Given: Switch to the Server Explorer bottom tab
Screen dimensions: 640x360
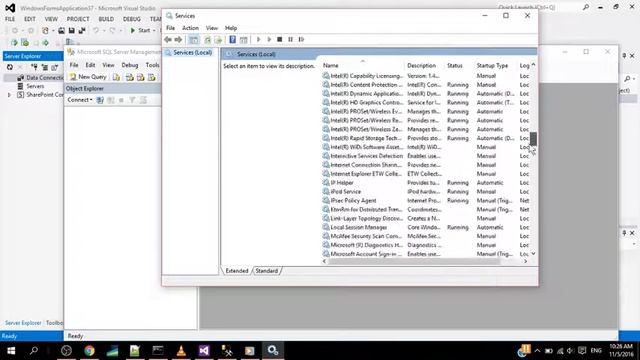Looking at the screenshot, I should [23, 323].
